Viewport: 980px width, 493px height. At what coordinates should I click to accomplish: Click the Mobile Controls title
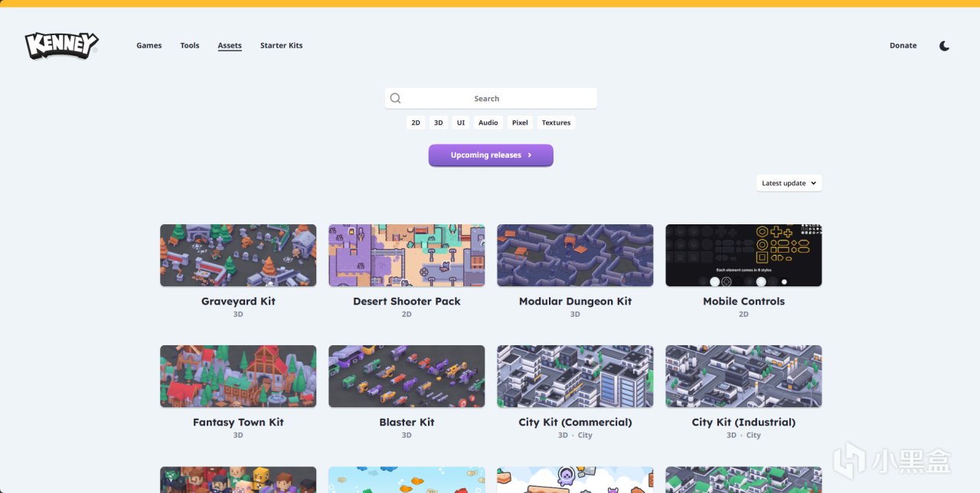[x=743, y=302]
